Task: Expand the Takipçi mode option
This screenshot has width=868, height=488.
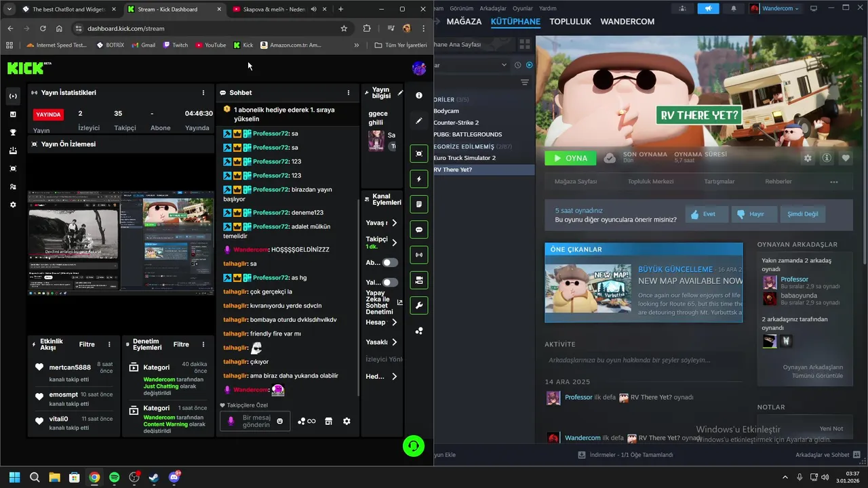Action: point(394,242)
